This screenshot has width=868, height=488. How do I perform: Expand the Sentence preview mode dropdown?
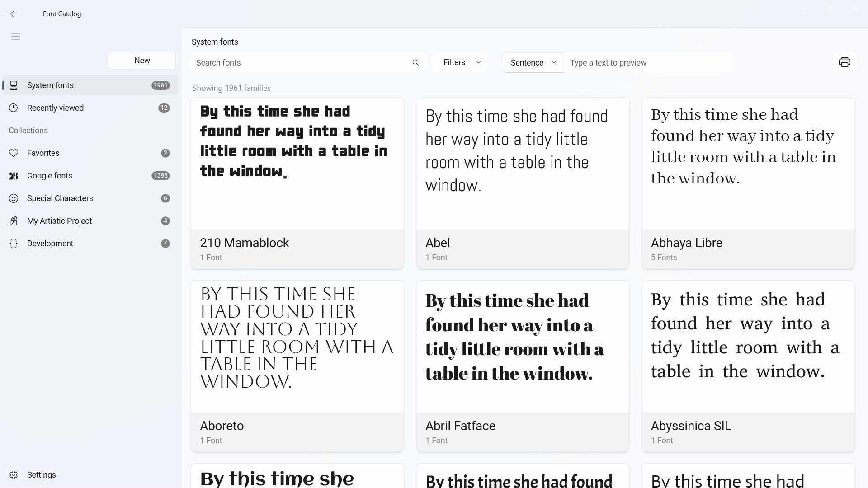533,62
